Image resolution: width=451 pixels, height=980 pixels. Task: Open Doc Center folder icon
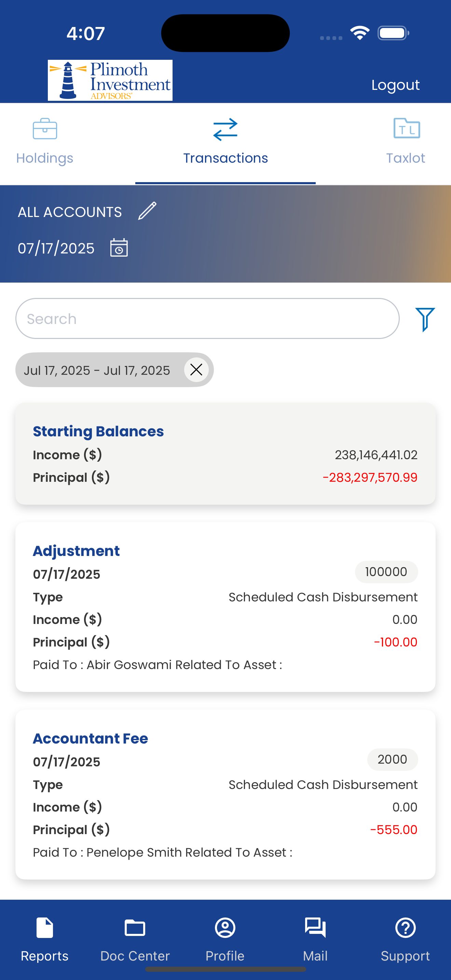[135, 928]
